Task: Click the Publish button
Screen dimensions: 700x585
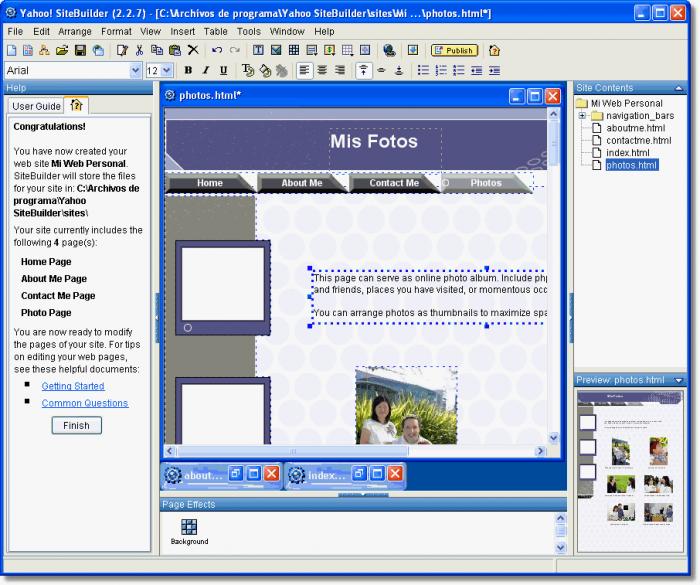Action: coord(454,50)
